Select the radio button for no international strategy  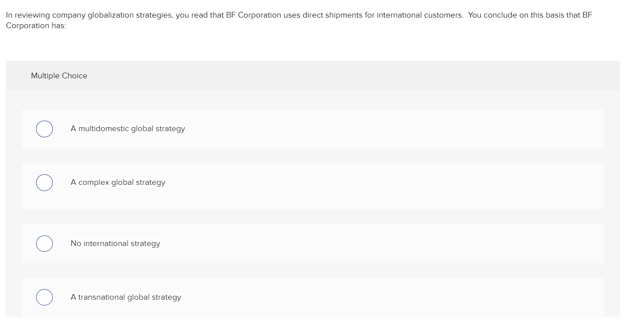(x=44, y=243)
